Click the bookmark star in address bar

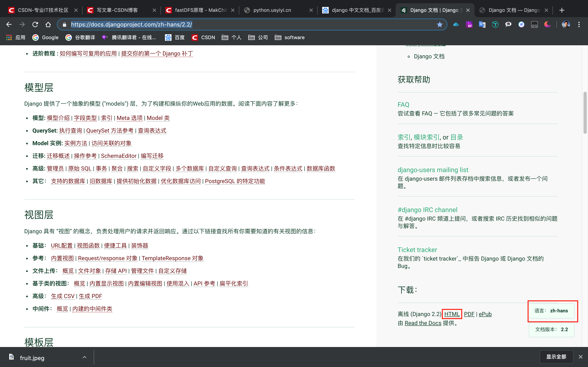pyautogui.click(x=440, y=24)
